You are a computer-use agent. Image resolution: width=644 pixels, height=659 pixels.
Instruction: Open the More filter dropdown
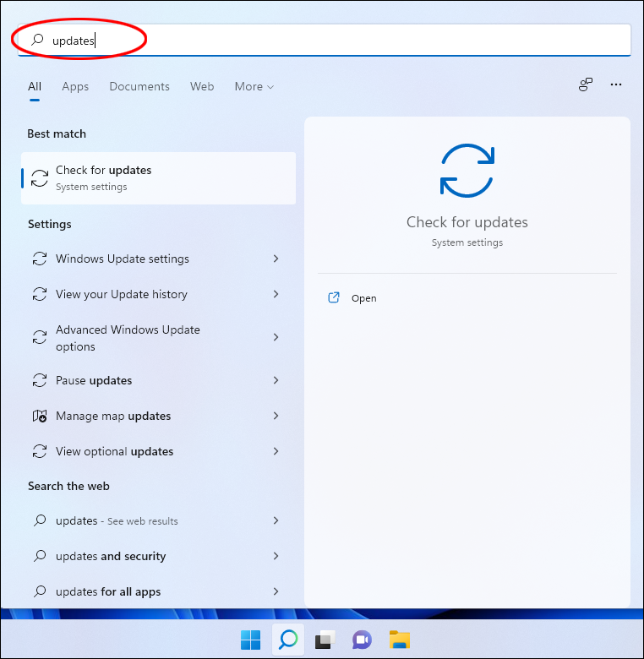254,86
